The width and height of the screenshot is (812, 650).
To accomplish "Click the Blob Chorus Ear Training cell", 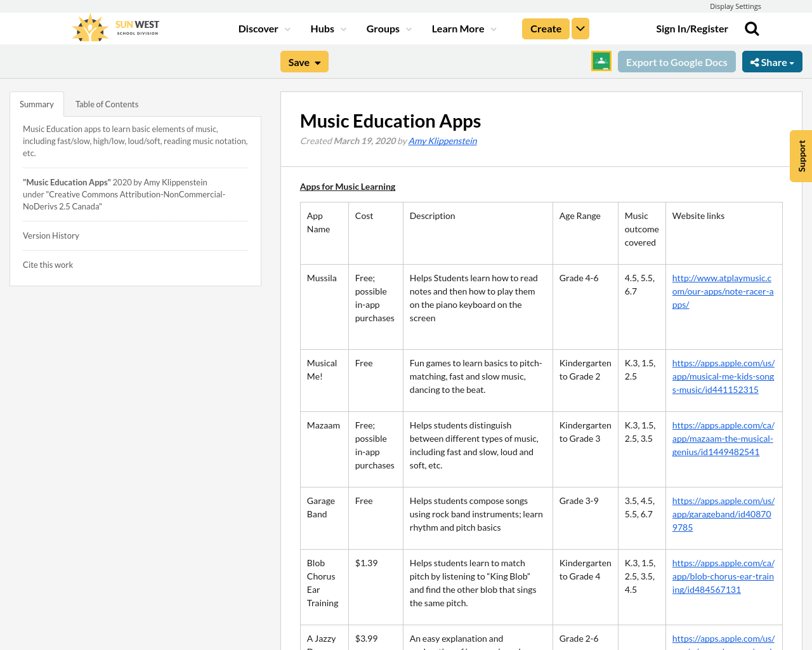I will (x=324, y=587).
